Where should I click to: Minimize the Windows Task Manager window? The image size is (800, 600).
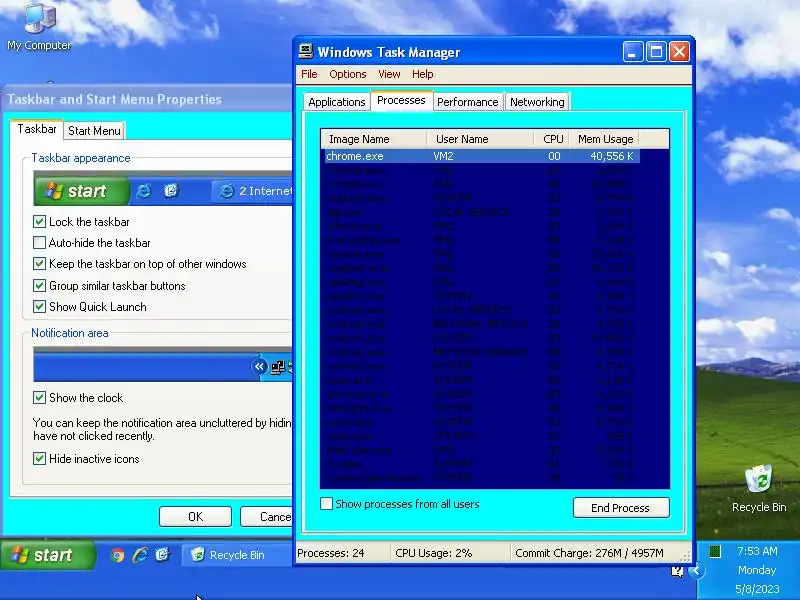coord(633,52)
